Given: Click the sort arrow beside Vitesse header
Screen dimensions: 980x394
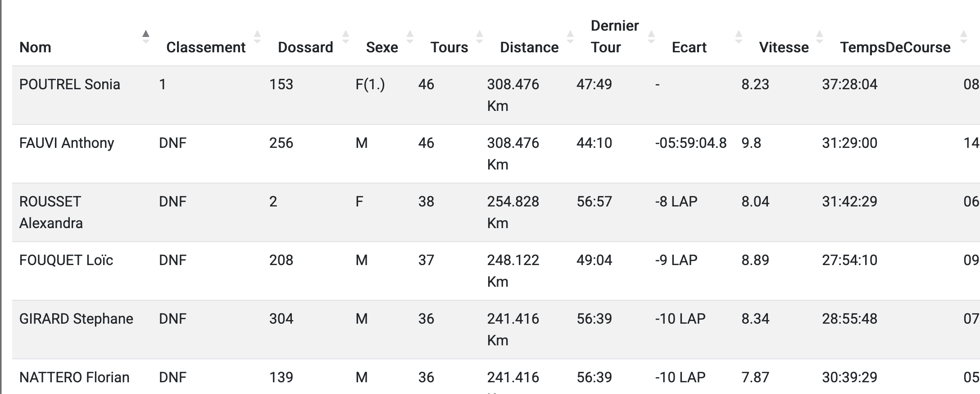Looking at the screenshot, I should pyautogui.click(x=820, y=37).
